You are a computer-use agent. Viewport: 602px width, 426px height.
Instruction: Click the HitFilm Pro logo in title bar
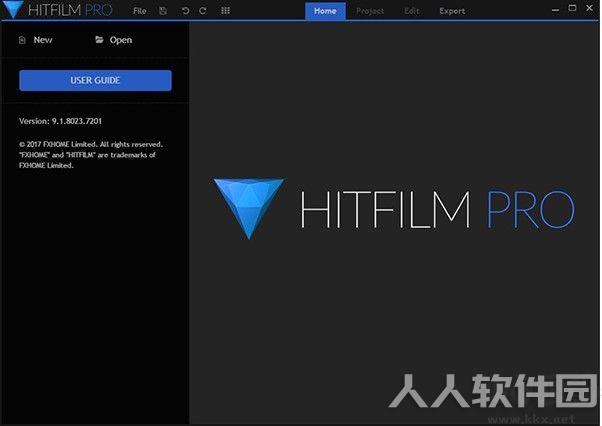pyautogui.click(x=58, y=9)
